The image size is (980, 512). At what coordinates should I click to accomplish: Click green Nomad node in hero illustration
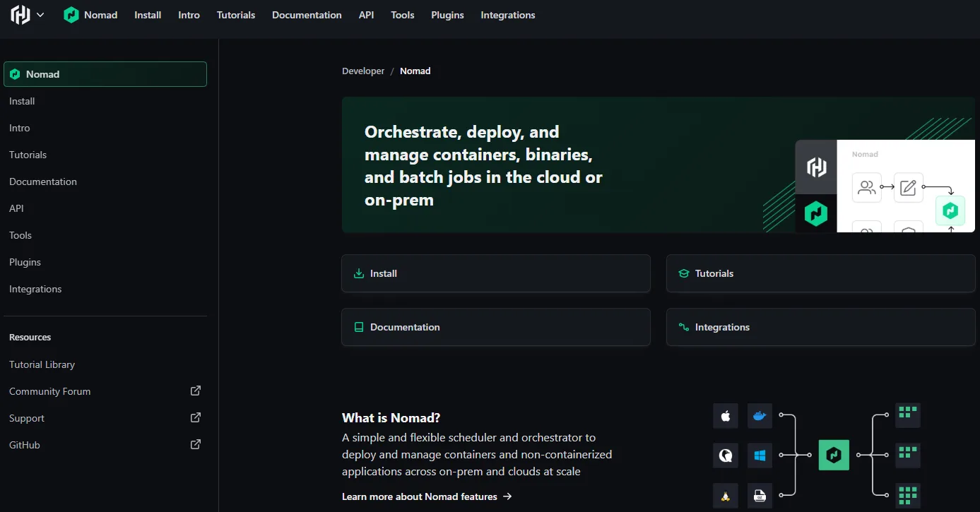[950, 210]
